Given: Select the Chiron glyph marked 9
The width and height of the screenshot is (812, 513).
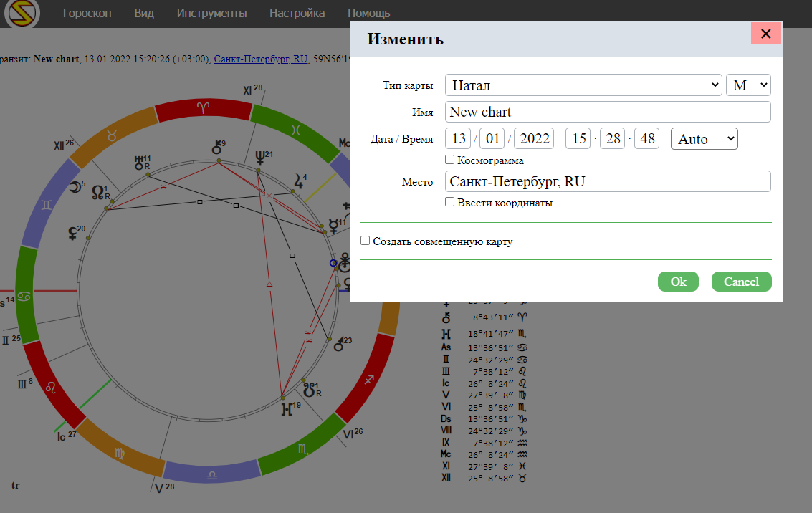Looking at the screenshot, I should [x=219, y=147].
